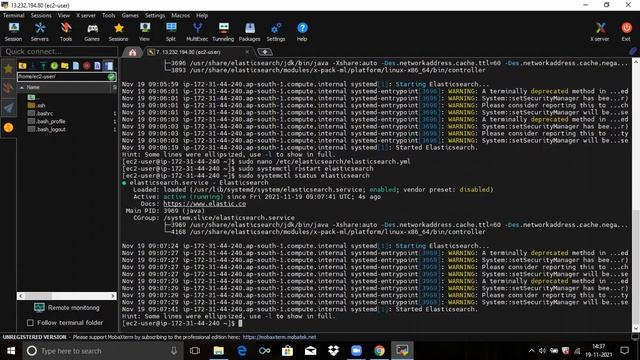Select the Sftp orange globe sidebar tab
The width and height of the screenshot is (640, 360).
pyautogui.click(x=8, y=128)
